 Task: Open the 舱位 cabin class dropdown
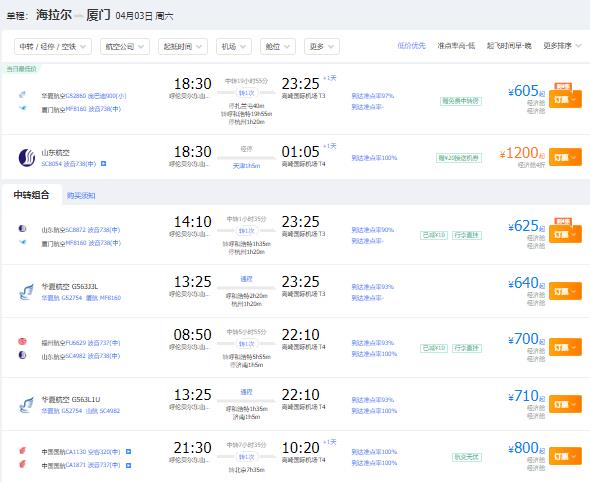click(x=278, y=47)
